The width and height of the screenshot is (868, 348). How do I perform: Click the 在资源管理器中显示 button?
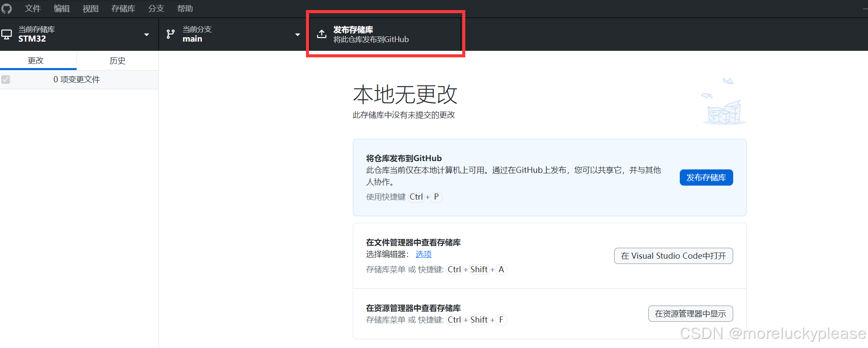[x=690, y=313]
